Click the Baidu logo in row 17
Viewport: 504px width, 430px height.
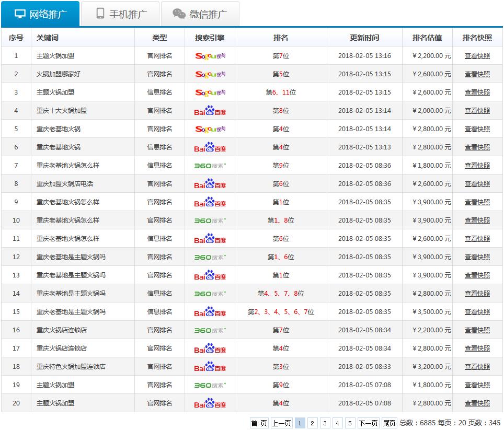[210, 348]
